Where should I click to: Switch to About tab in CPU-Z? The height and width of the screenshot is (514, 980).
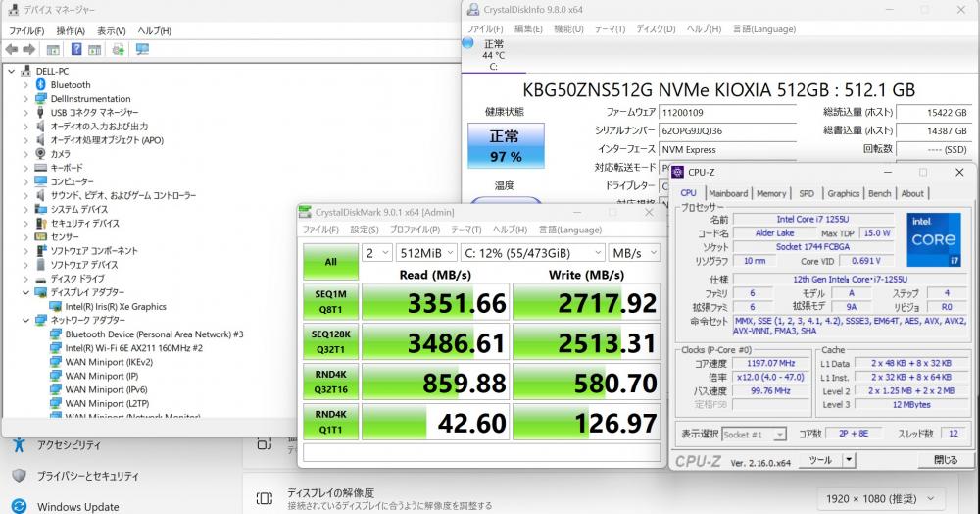point(912,193)
